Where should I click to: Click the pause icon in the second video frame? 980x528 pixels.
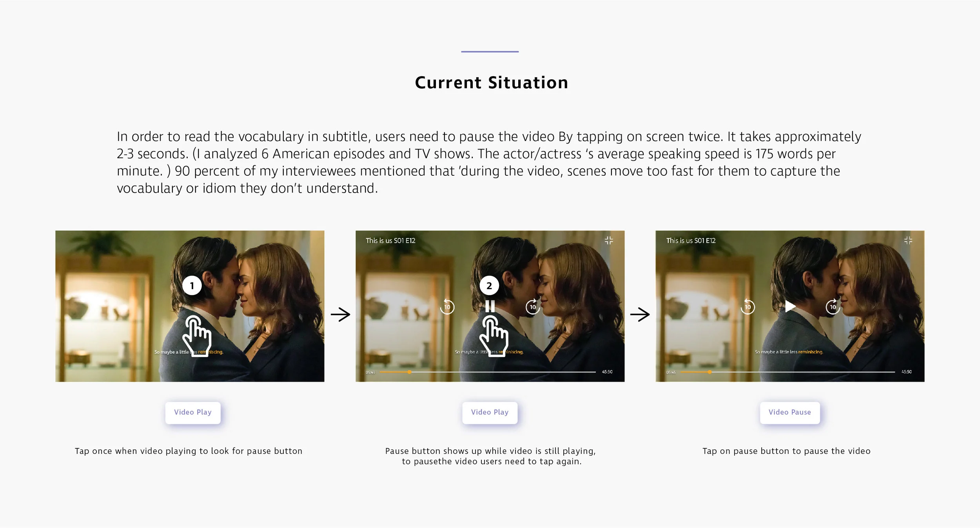pos(490,306)
